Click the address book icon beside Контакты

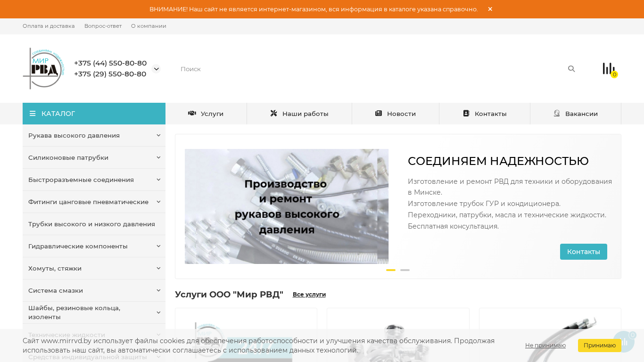[x=466, y=114]
